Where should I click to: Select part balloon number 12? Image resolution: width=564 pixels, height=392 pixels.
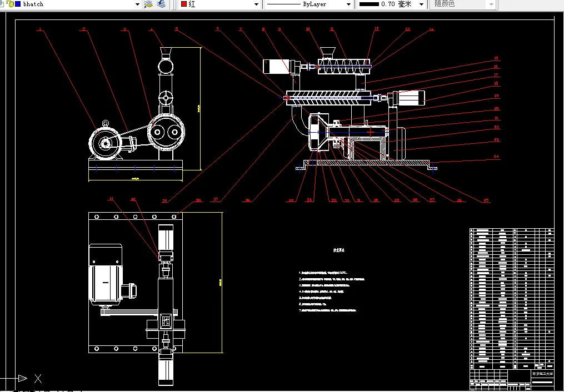coord(376,28)
